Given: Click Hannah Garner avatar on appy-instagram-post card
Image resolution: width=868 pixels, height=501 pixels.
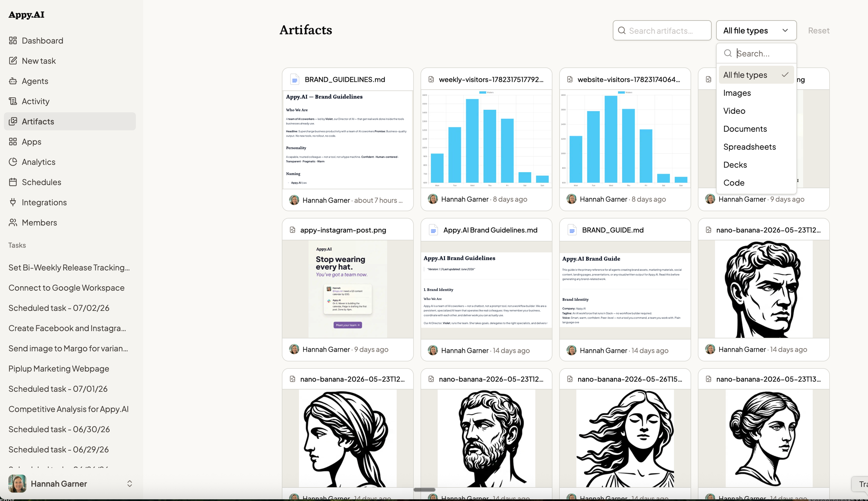Looking at the screenshot, I should pyautogui.click(x=294, y=349).
